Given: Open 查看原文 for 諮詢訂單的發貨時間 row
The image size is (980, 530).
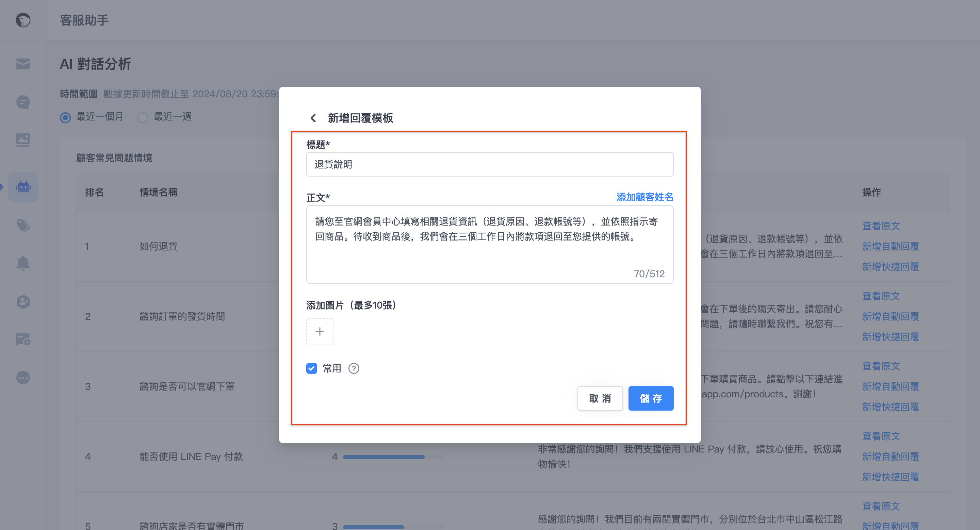Looking at the screenshot, I should (881, 296).
